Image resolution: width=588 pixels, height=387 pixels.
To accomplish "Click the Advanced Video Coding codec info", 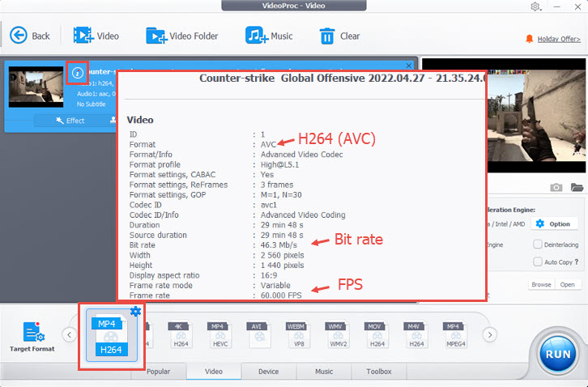I will [303, 215].
